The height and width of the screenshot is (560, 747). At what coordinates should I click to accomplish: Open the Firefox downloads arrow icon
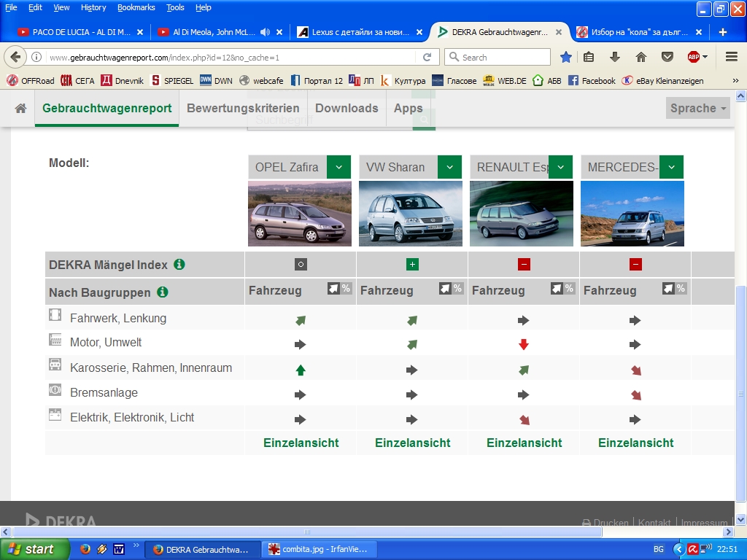pyautogui.click(x=615, y=57)
